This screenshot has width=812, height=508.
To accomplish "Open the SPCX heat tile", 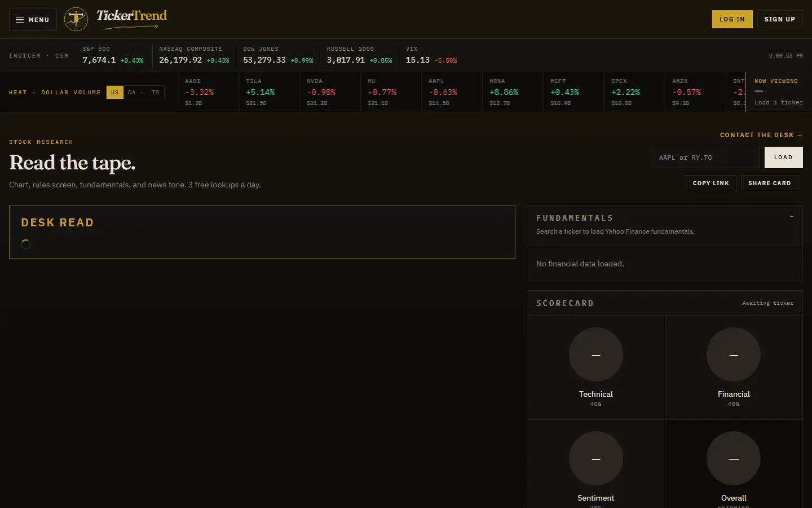I will pos(634,92).
